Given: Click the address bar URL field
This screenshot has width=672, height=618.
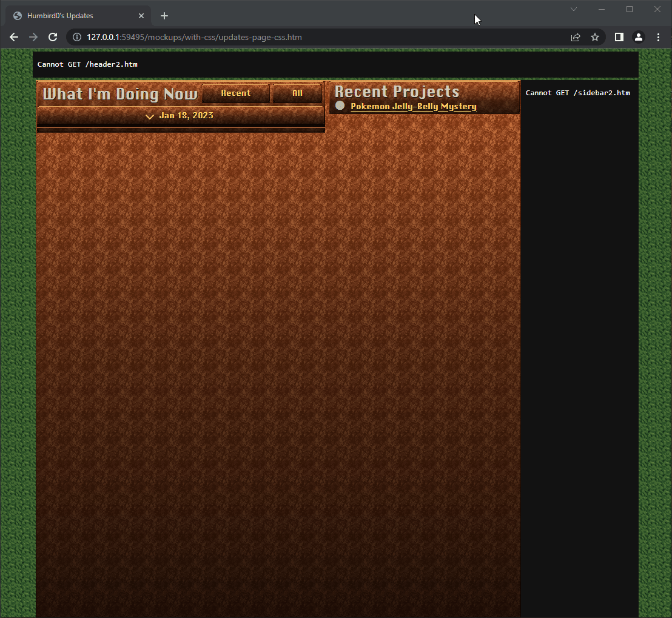Looking at the screenshot, I should pyautogui.click(x=303, y=37).
